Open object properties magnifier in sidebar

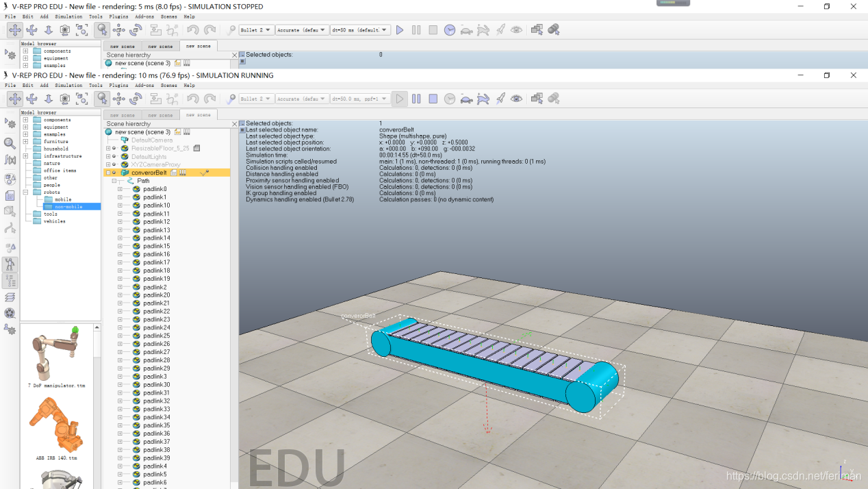10,143
